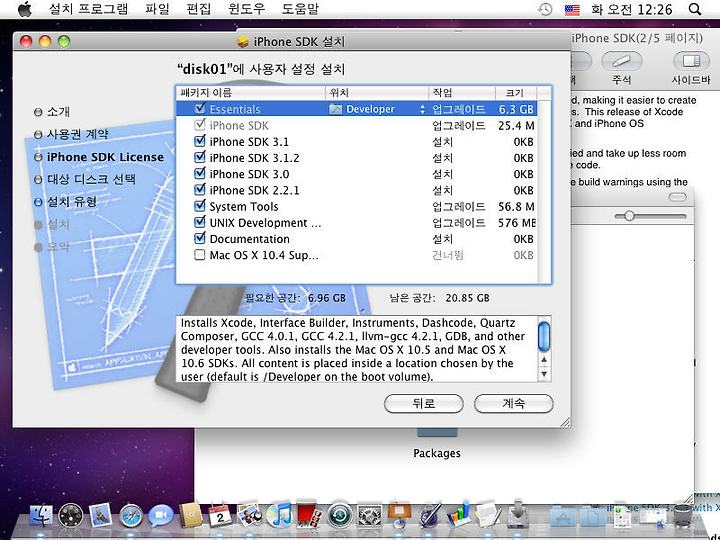This screenshot has height=540, width=720.
Task: Uncheck iPhone SDK 3.1.2 checkbox
Action: click(200, 157)
